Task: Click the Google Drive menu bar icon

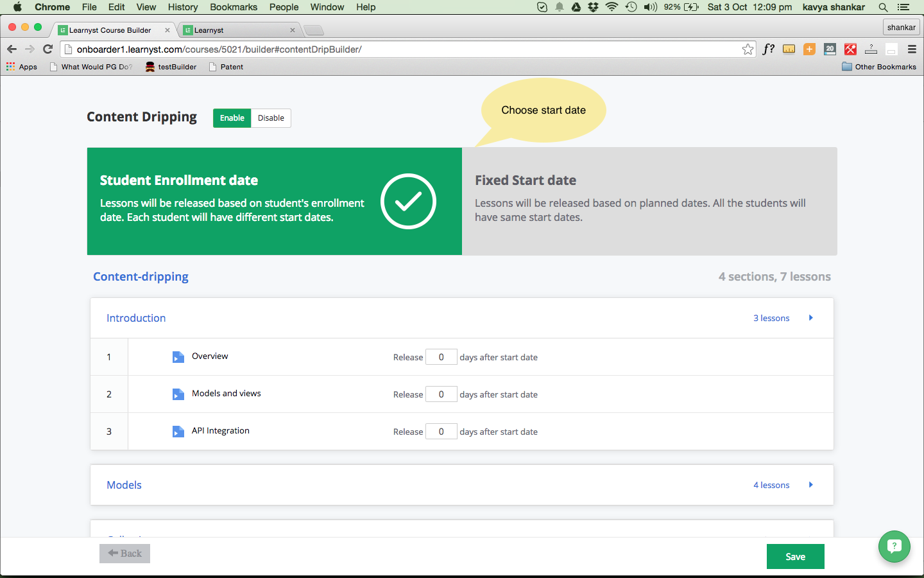Action: coord(576,7)
